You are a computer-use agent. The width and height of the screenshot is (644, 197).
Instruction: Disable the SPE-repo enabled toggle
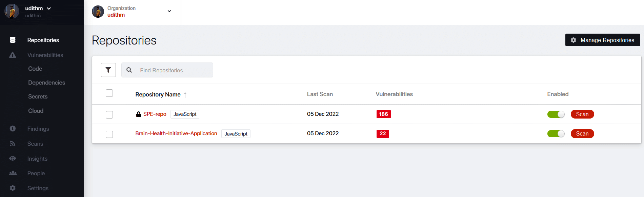click(x=556, y=114)
